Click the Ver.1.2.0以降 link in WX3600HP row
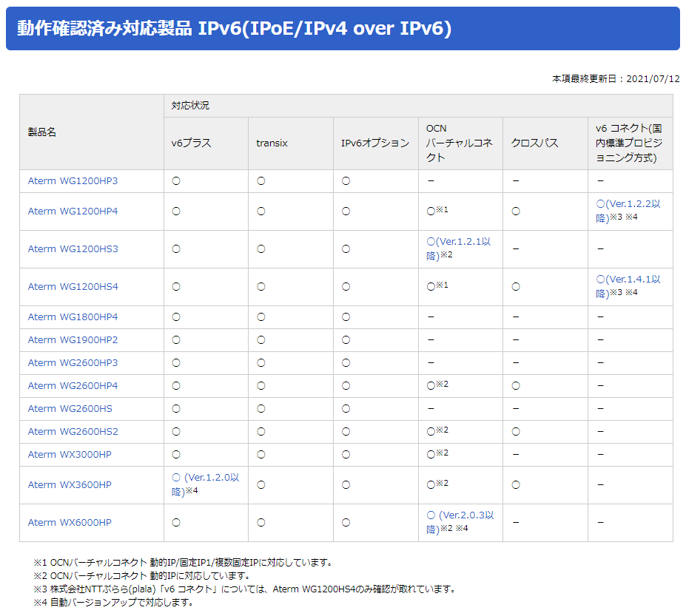The width and height of the screenshot is (686, 616). click(205, 485)
